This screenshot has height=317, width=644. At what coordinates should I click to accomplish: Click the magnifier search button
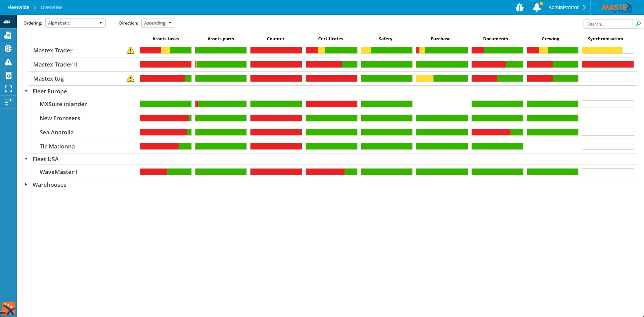(x=638, y=24)
